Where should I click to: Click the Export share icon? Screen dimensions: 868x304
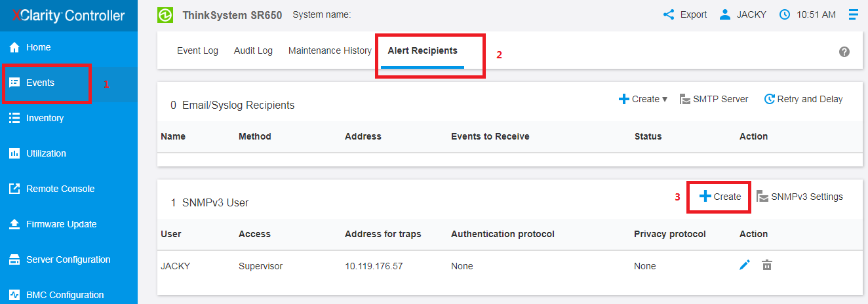pos(669,14)
